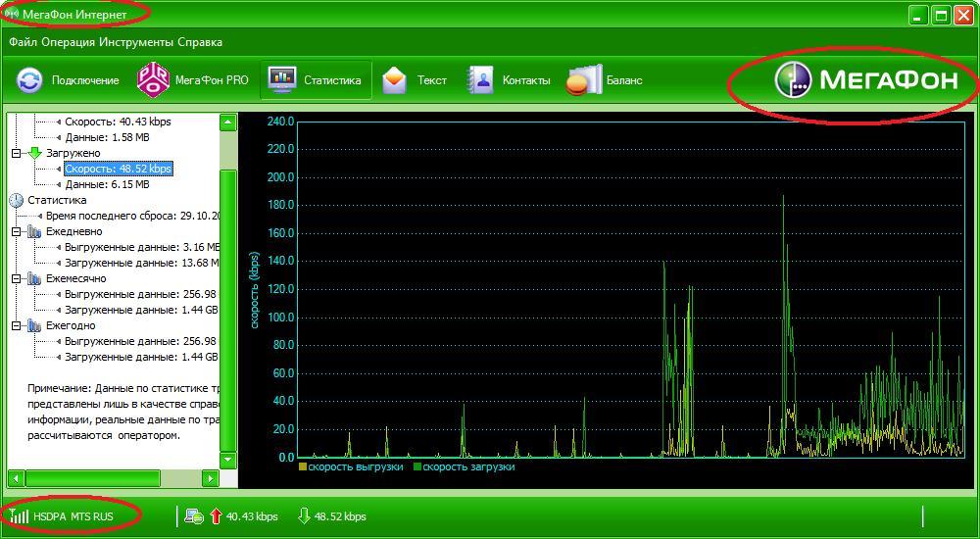The width and height of the screenshot is (980, 539).
Task: Open the Файл menu
Action: pos(24,42)
